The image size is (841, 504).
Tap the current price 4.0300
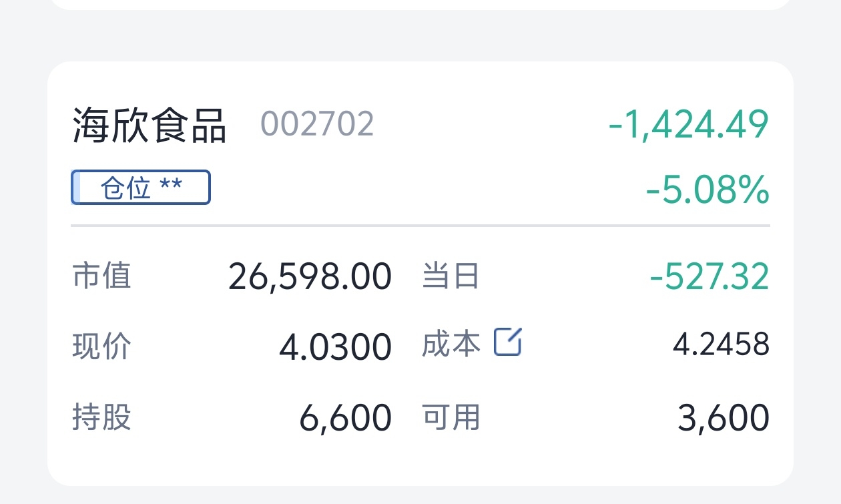pyautogui.click(x=333, y=346)
